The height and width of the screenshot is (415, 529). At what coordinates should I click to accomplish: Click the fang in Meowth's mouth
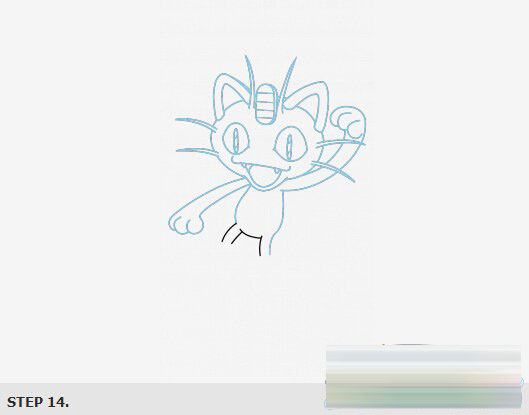point(277,171)
